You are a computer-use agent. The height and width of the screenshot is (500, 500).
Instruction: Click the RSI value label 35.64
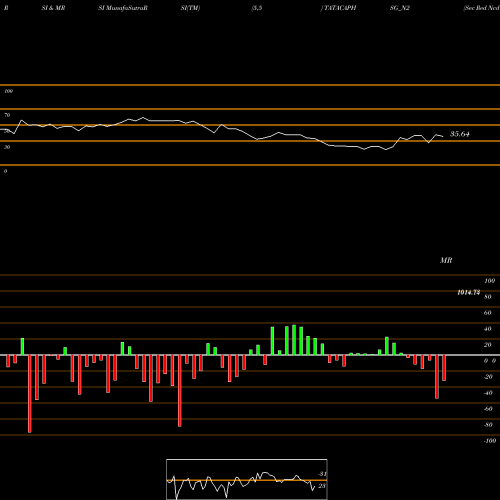tap(460, 134)
